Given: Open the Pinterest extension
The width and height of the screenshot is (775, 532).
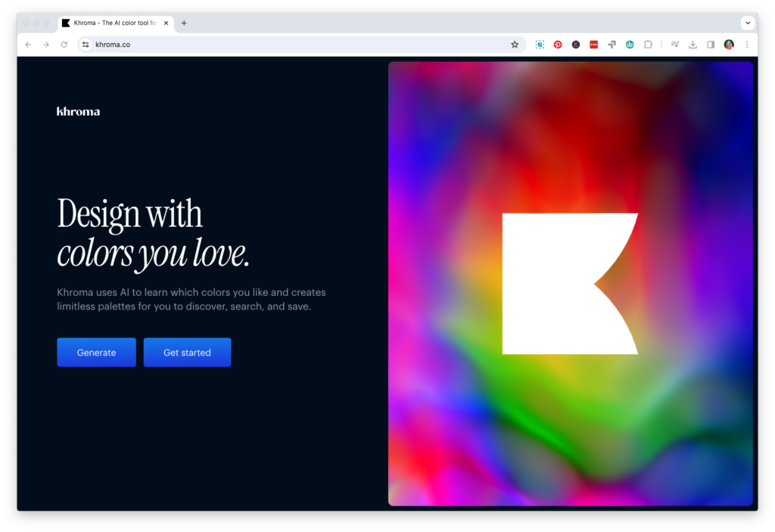Looking at the screenshot, I should tap(558, 45).
